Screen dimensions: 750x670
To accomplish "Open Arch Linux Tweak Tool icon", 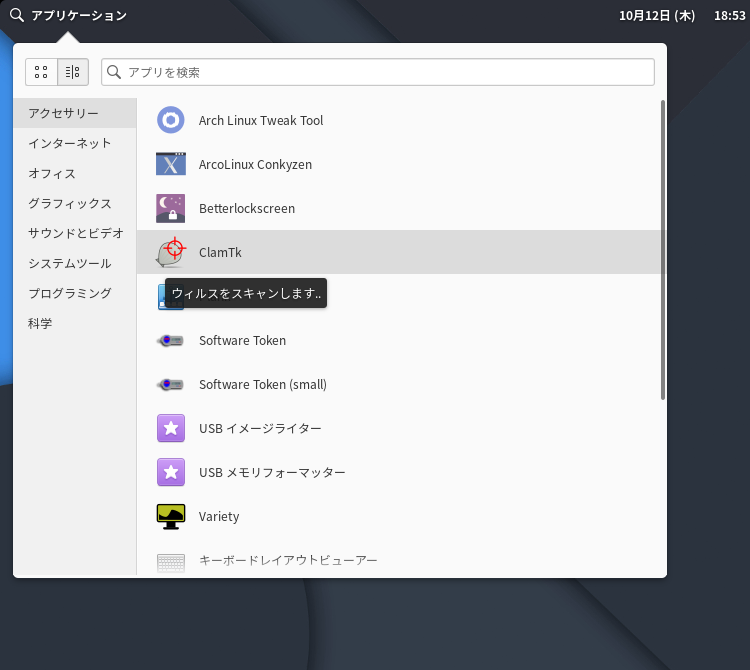I will [171, 120].
